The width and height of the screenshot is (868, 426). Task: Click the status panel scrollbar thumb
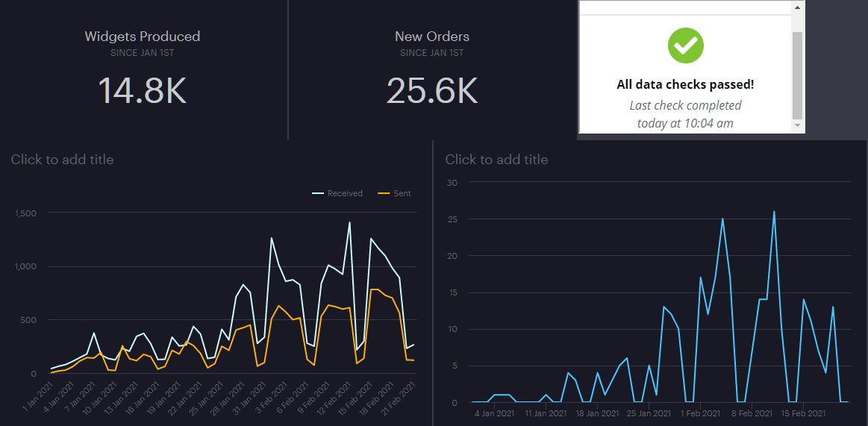coord(798,75)
